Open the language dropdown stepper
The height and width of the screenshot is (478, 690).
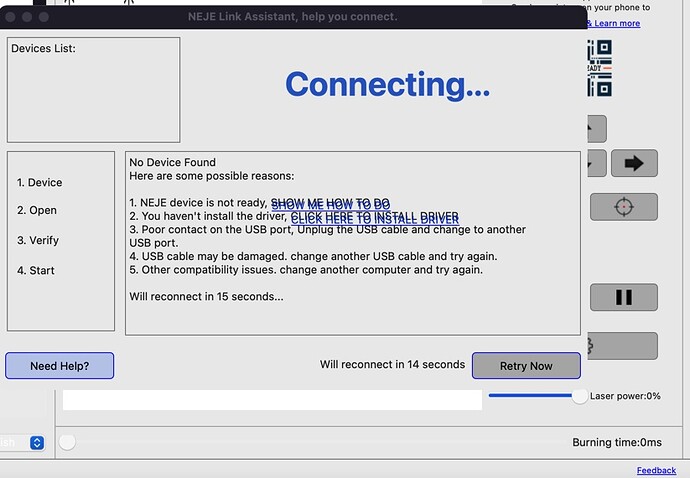(37, 442)
